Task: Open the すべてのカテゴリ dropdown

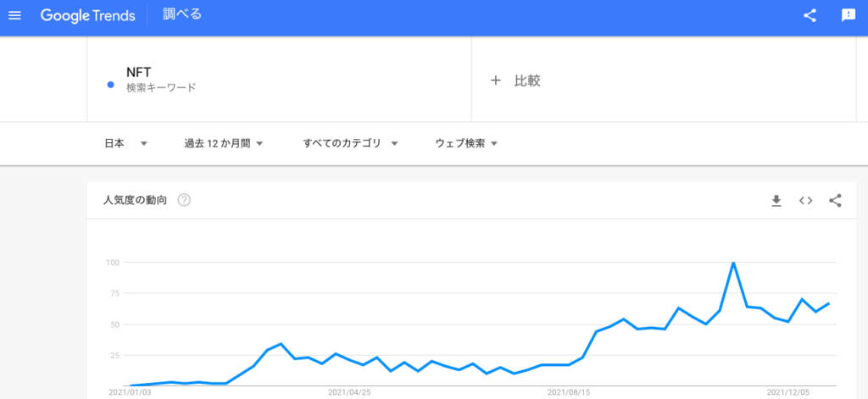Action: (x=350, y=144)
